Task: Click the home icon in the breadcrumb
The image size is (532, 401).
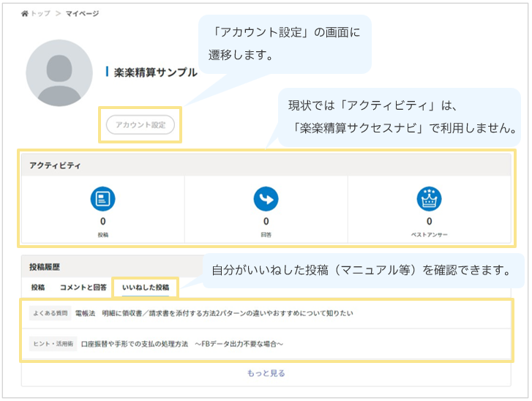Action: point(25,14)
